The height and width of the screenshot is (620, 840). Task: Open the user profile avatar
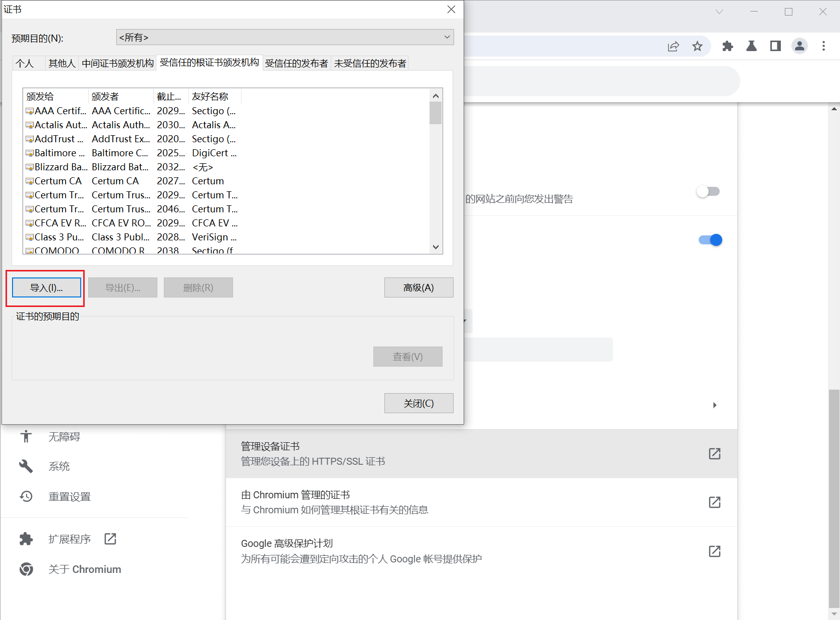(799, 47)
